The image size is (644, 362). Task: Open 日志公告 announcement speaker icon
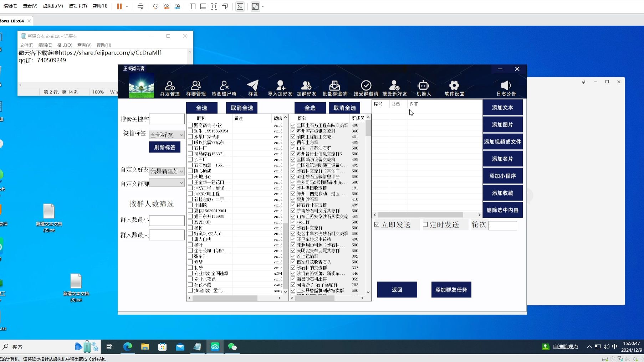pyautogui.click(x=506, y=88)
